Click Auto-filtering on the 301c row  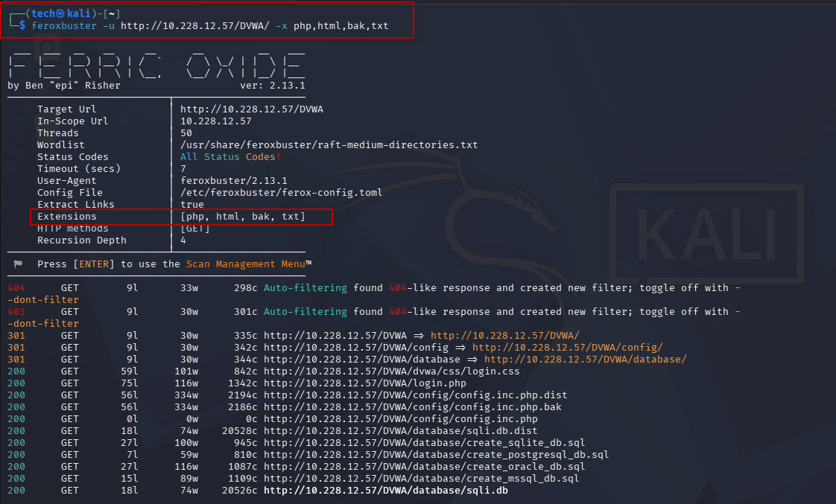click(x=305, y=312)
